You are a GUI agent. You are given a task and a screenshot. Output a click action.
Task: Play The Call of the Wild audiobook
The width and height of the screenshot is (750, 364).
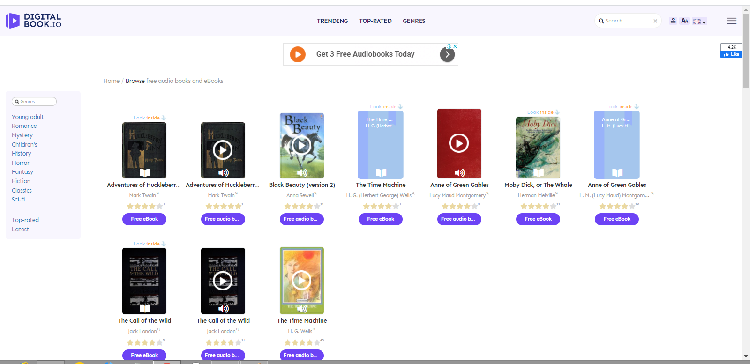click(222, 281)
